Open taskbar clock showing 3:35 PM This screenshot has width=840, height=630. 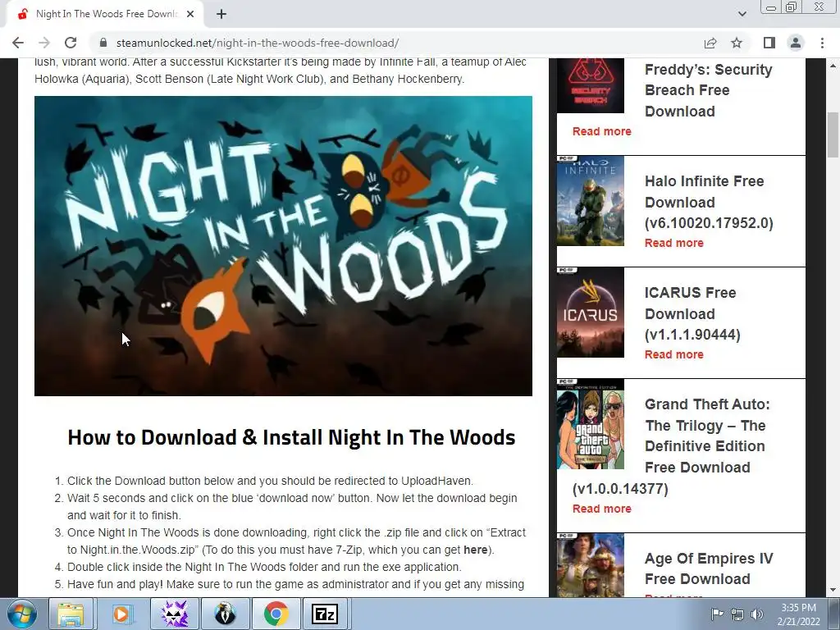798,614
